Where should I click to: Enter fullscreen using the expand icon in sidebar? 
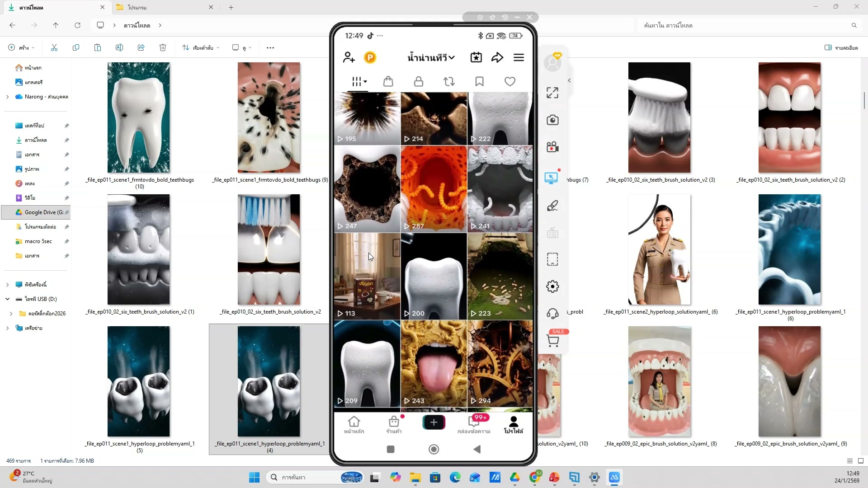pyautogui.click(x=552, y=92)
